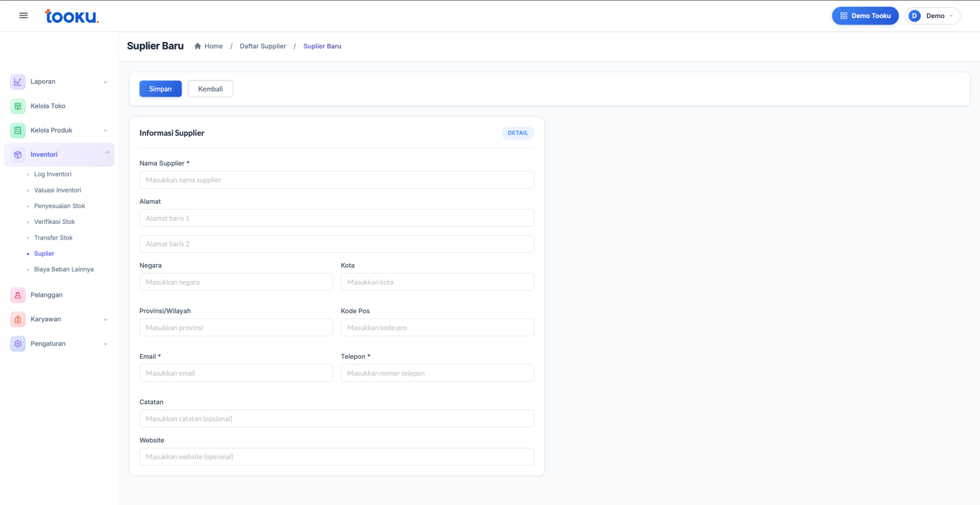This screenshot has width=980, height=505.
Task: Click the Pelanggan person icon
Action: tap(17, 295)
